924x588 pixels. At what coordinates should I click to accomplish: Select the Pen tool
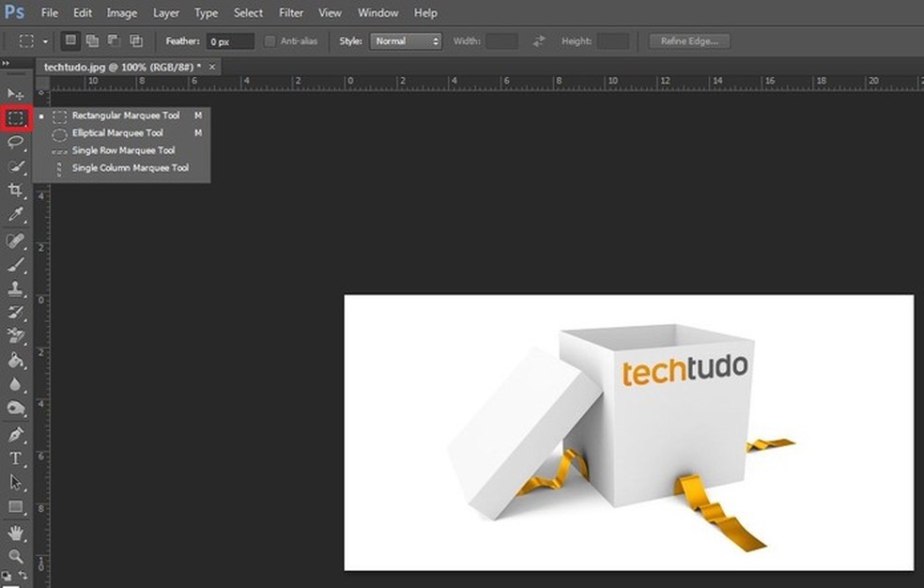(16, 435)
